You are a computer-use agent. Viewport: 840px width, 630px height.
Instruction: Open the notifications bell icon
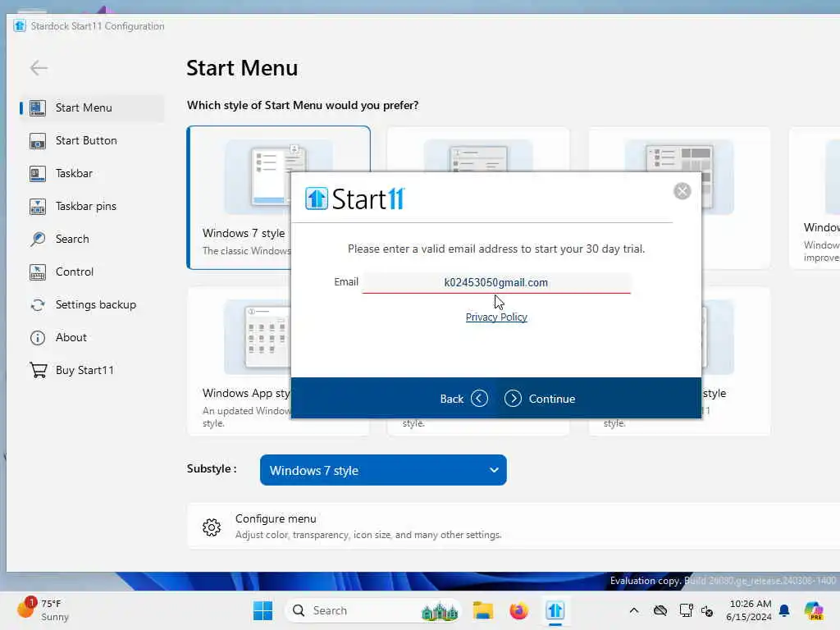pos(784,610)
